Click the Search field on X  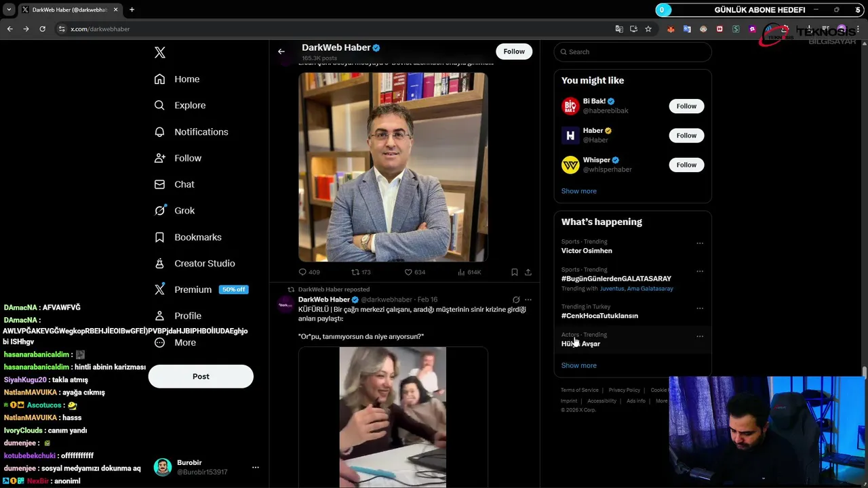[x=633, y=52]
